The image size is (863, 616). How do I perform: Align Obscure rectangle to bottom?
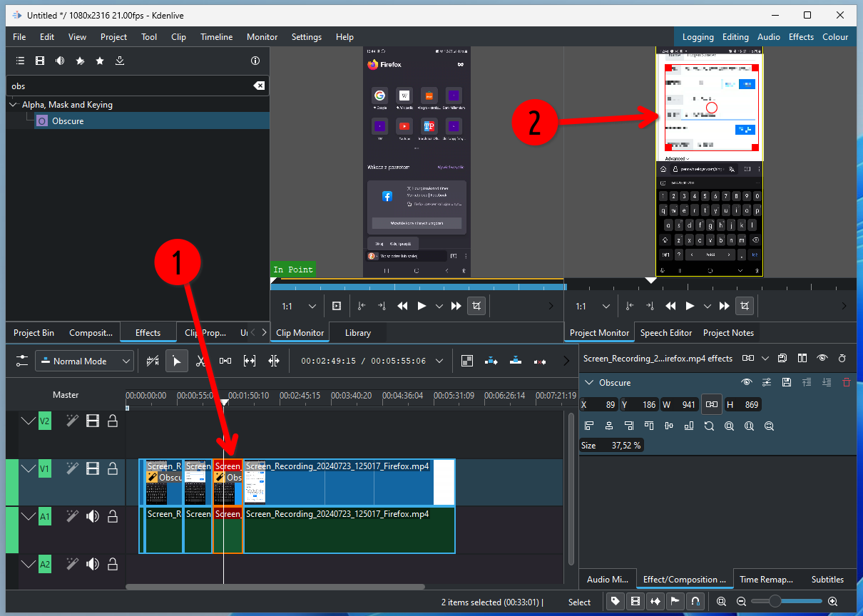click(x=689, y=426)
